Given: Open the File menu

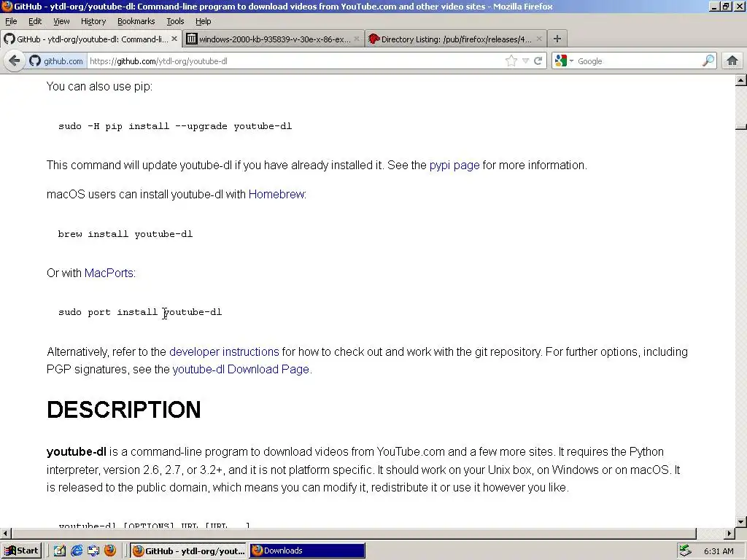Looking at the screenshot, I should tap(11, 21).
